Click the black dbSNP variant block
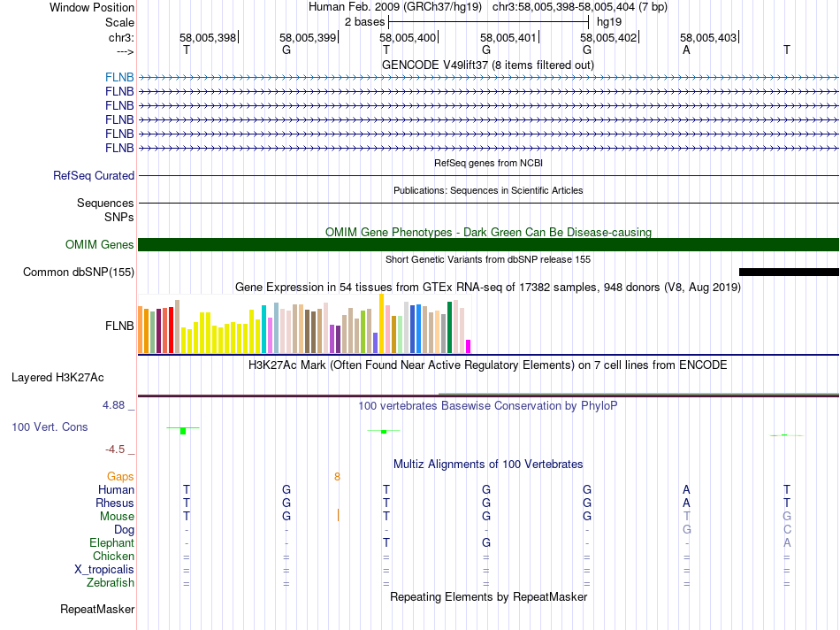Screen dimensions: 840x630 pos(789,272)
